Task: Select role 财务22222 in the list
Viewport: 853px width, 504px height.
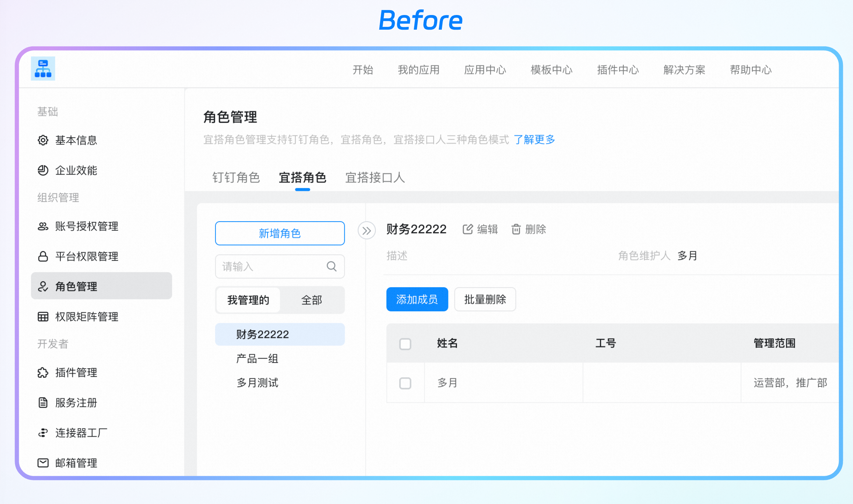Action: click(280, 334)
